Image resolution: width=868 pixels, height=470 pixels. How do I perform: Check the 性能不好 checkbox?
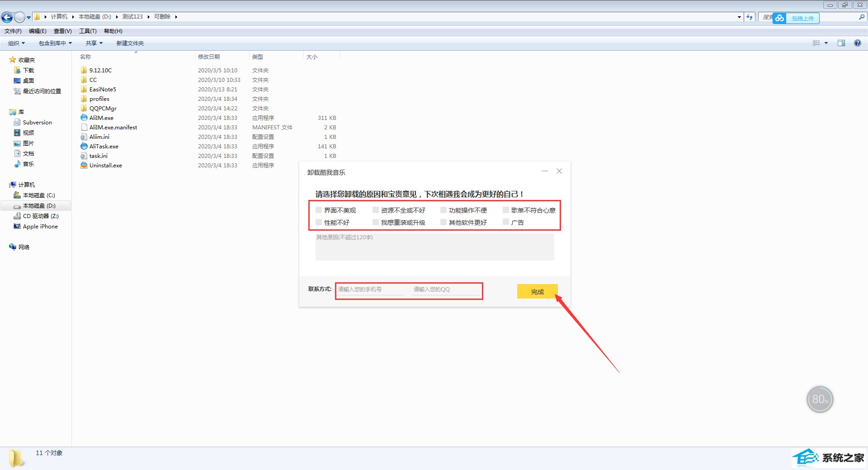tap(319, 222)
